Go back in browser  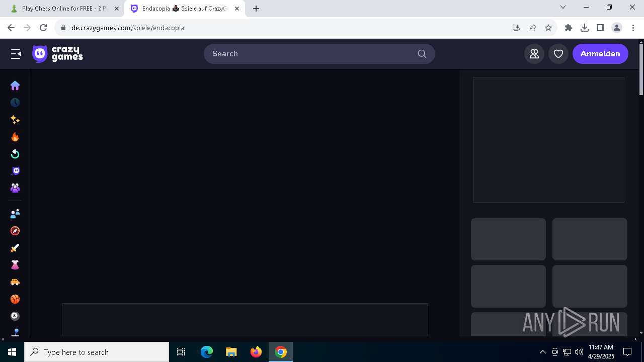click(11, 28)
